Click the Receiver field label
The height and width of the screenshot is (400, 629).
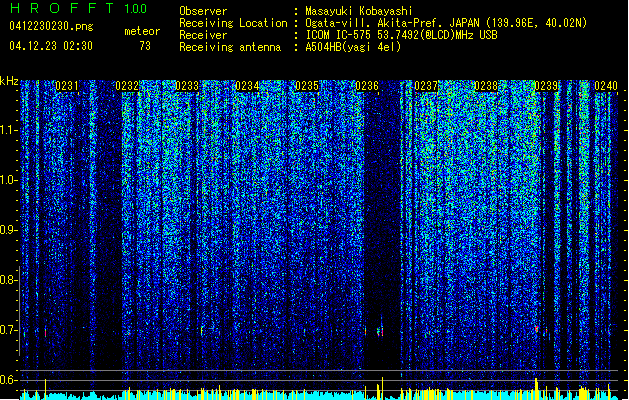(x=203, y=35)
